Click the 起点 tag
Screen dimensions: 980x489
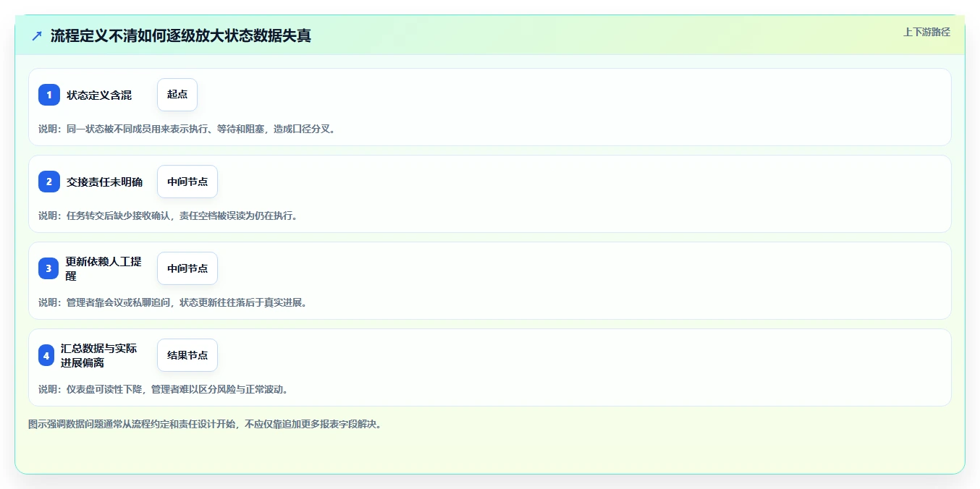pyautogui.click(x=177, y=95)
